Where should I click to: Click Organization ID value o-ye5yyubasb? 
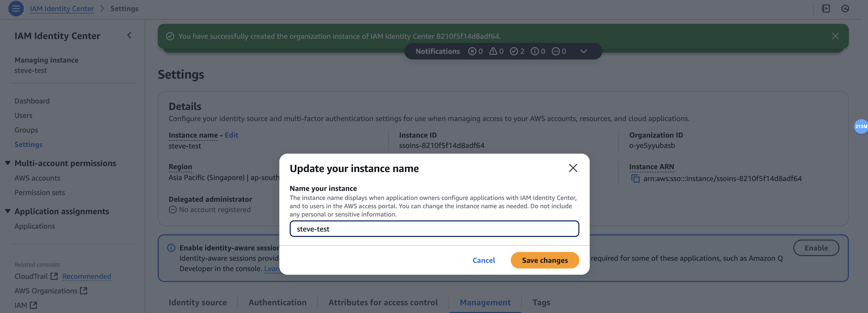tap(652, 146)
